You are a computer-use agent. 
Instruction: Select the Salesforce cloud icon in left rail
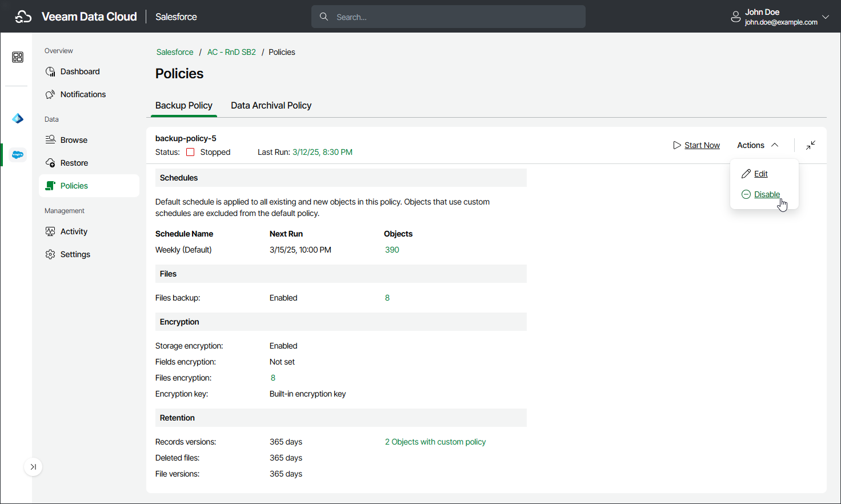point(18,155)
